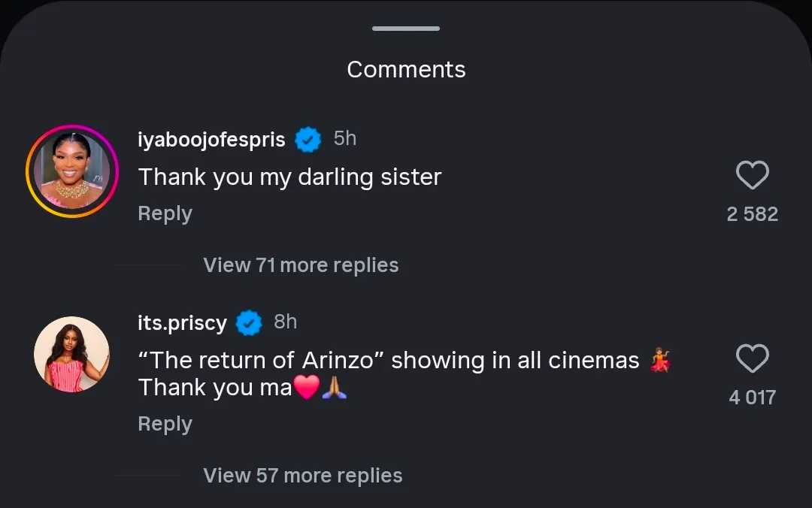The width and height of the screenshot is (812, 508).
Task: Expand 'View 71 more replies'
Action: pyautogui.click(x=301, y=265)
